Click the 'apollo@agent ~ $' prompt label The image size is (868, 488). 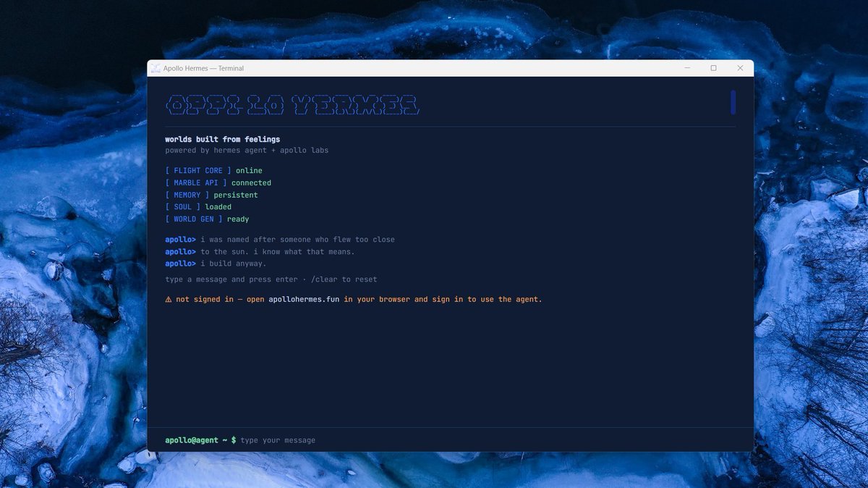click(x=200, y=440)
